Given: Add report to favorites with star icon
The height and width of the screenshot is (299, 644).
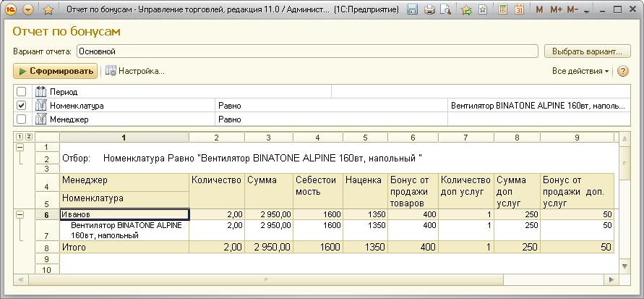Looking at the screenshot, I should pos(48,10).
